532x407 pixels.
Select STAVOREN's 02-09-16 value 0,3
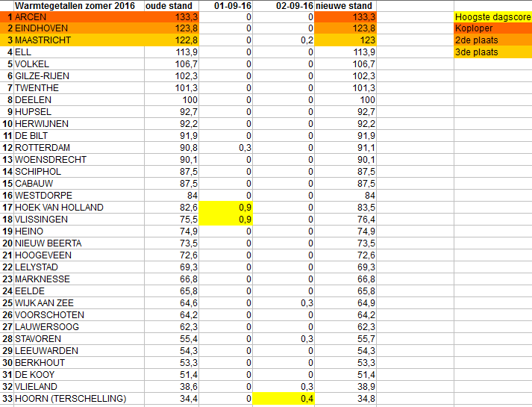coord(284,339)
